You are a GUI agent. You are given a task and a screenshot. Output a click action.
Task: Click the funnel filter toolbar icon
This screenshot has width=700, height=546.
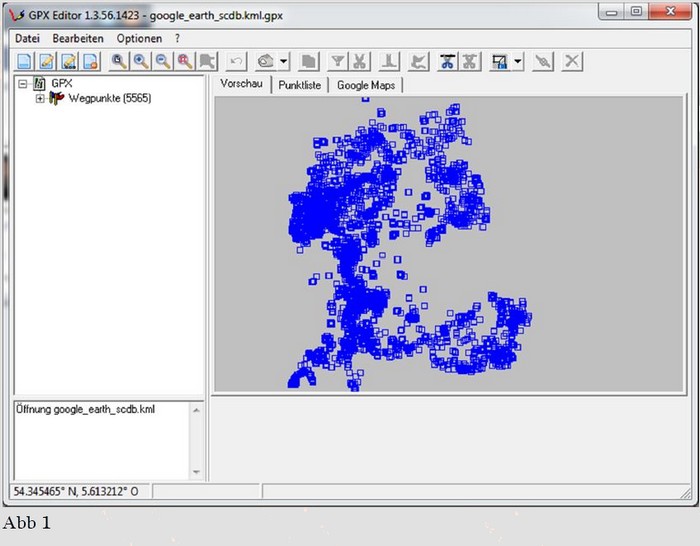[x=338, y=62]
